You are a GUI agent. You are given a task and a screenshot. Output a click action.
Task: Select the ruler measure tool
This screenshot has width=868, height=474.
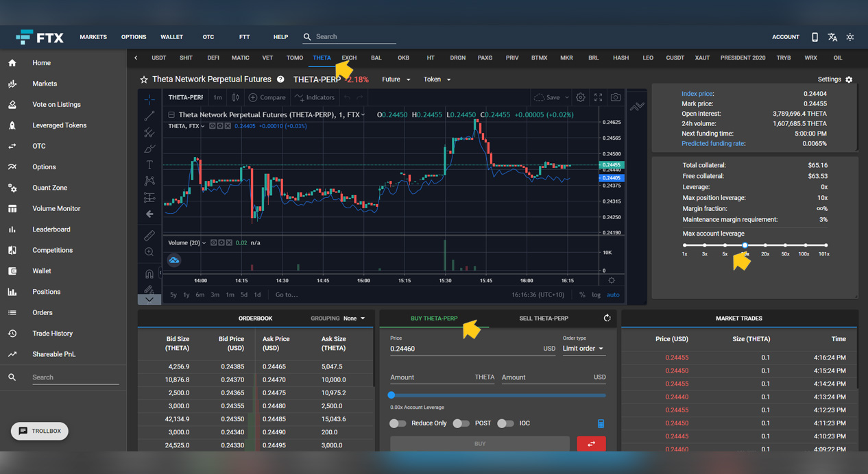149,236
